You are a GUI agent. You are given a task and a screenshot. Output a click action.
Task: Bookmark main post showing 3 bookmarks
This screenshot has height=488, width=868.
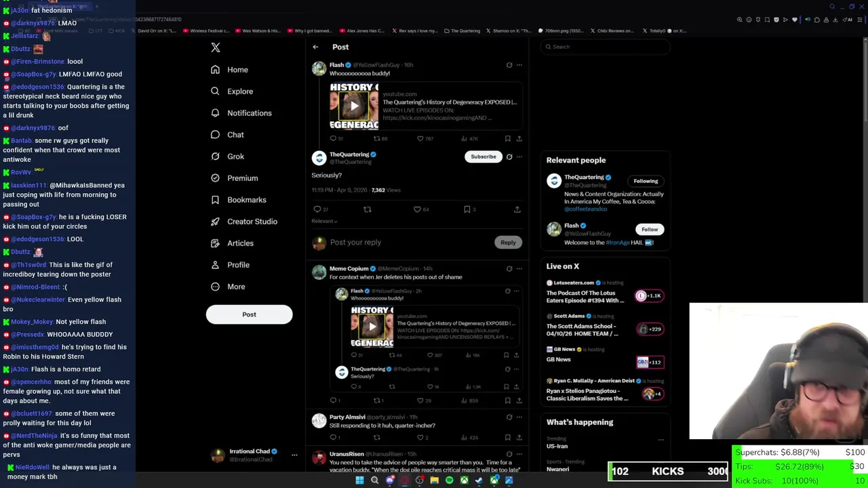(x=469, y=209)
